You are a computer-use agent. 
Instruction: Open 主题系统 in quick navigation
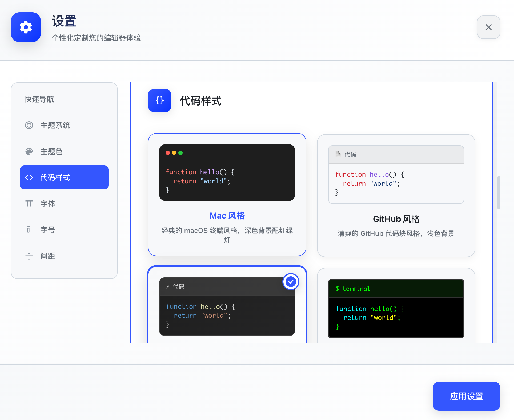(55, 125)
